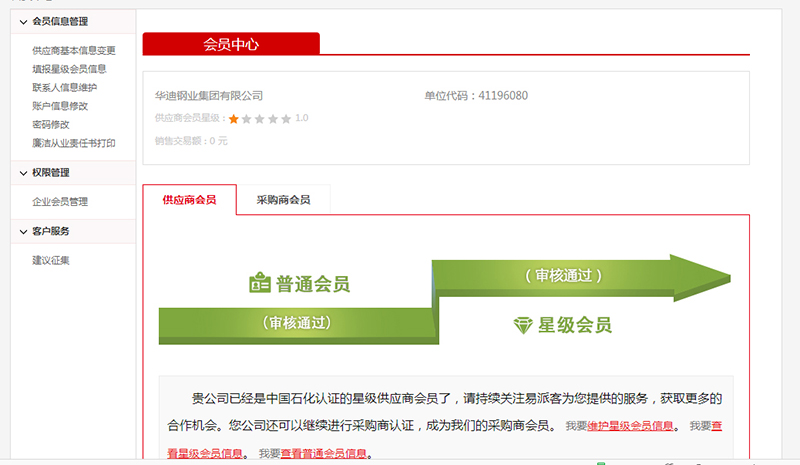Screen dimensions: 800x465
Task: Click the 维护星级会员信息 link
Action: pyautogui.click(x=630, y=426)
